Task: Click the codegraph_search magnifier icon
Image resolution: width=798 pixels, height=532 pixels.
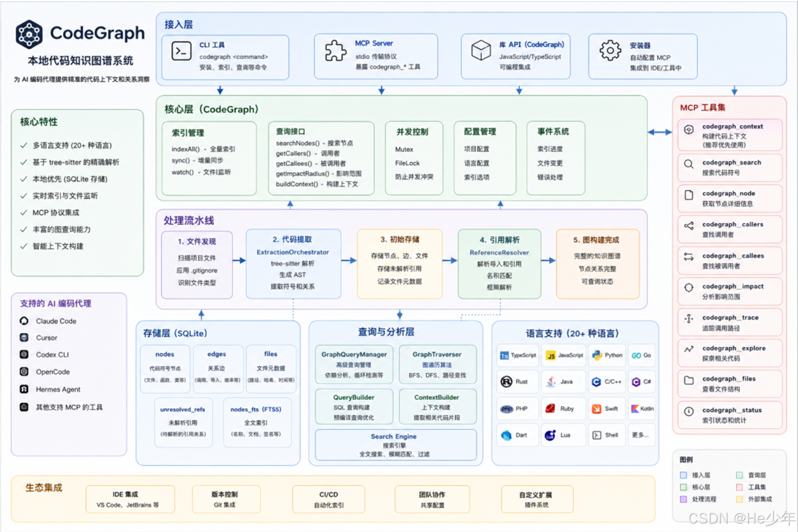Action: 689,164
